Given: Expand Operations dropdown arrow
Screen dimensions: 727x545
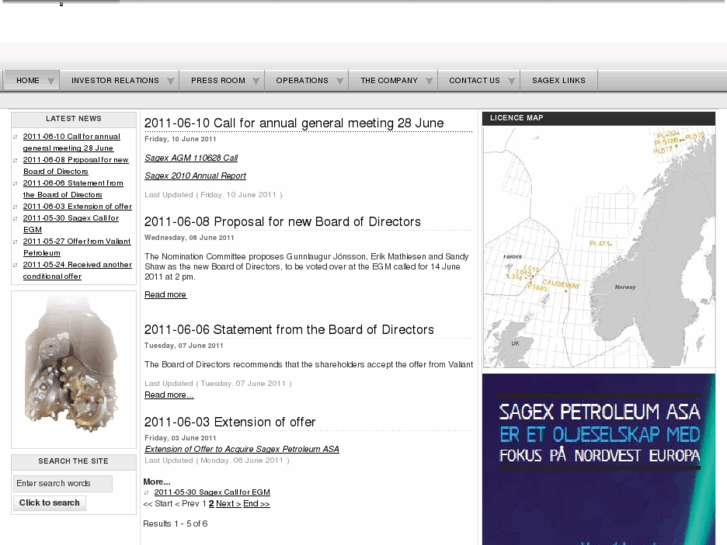Looking at the screenshot, I should pyautogui.click(x=340, y=81).
